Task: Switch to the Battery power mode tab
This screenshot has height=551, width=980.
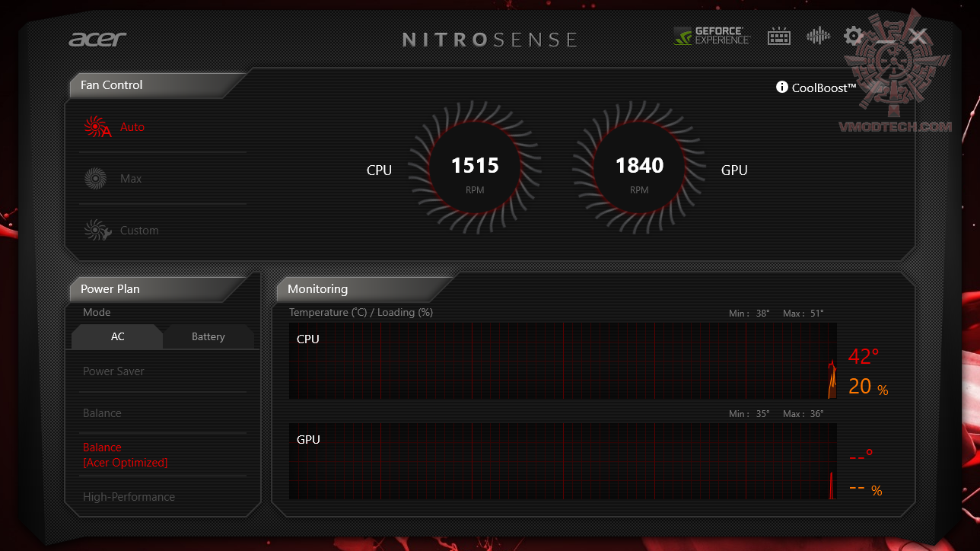Action: pos(208,336)
